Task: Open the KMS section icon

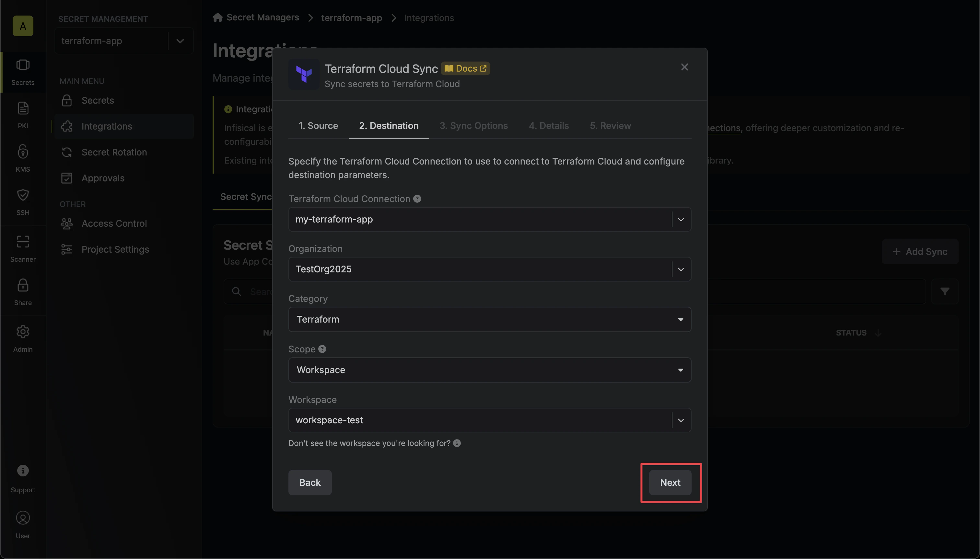Action: [x=23, y=158]
